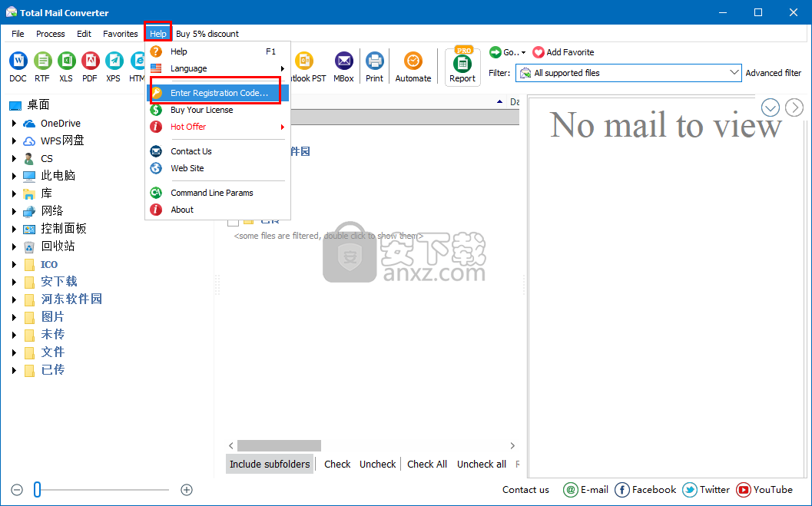Expand the WPS网盘 tree node
The height and width of the screenshot is (506, 812).
click(14, 141)
